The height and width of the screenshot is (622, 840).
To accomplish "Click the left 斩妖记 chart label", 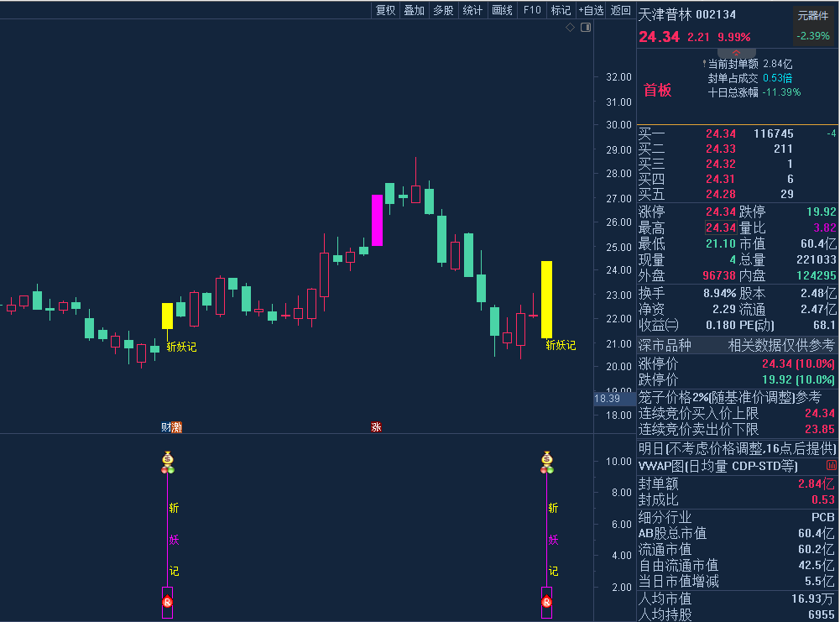I will tap(181, 347).
